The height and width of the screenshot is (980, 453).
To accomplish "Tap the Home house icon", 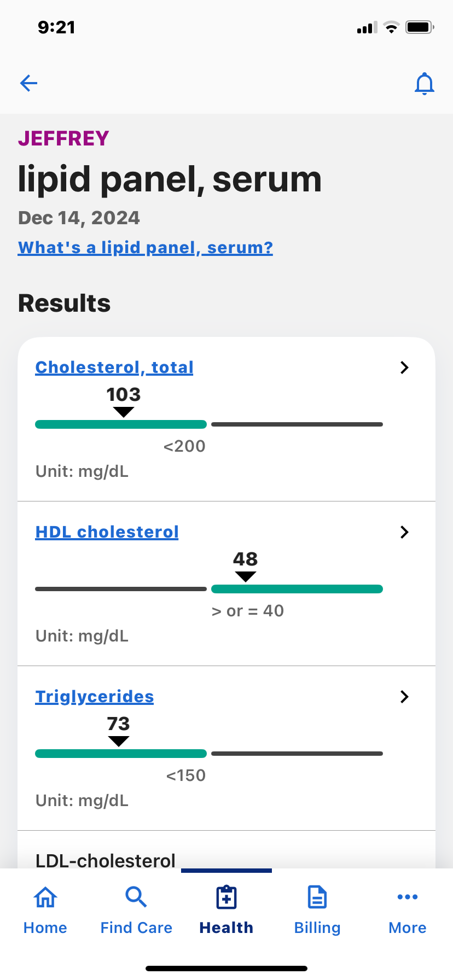I will tap(45, 897).
